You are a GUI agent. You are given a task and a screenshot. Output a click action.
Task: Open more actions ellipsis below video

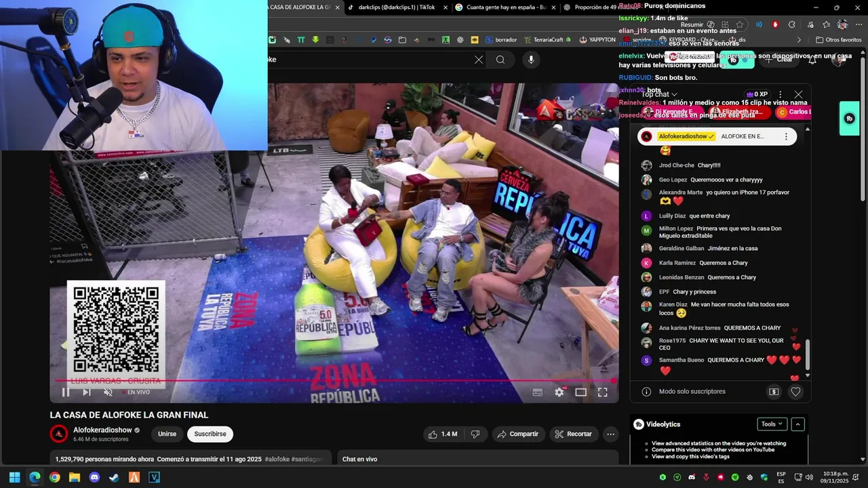[610, 434]
